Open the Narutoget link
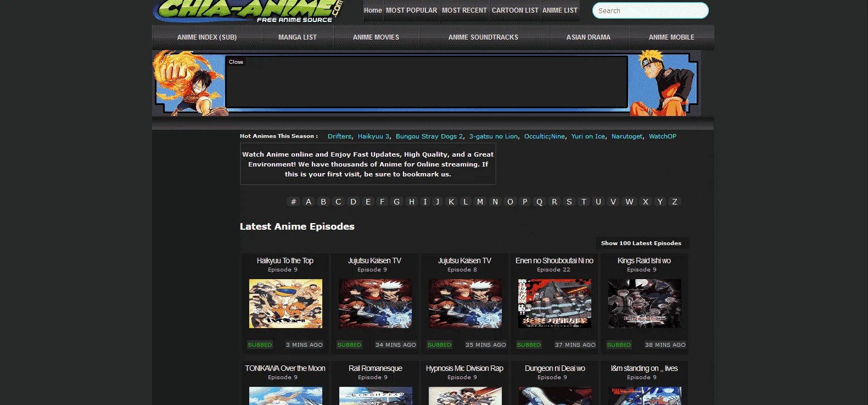This screenshot has width=868, height=405. pos(626,136)
